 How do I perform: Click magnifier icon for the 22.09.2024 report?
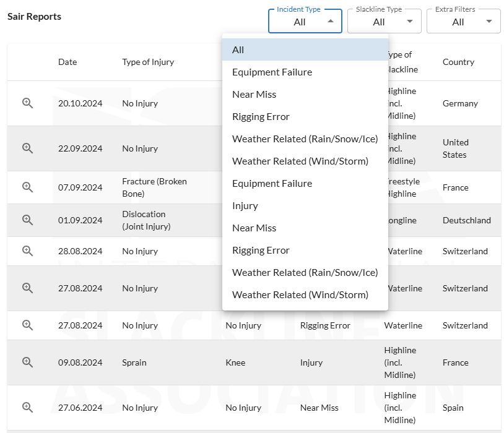point(27,148)
